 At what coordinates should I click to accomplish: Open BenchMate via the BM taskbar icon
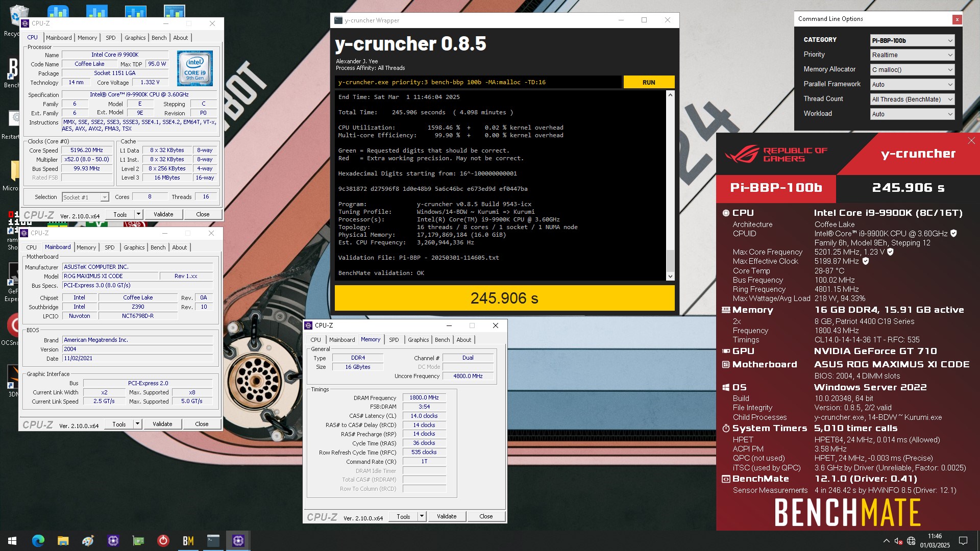coord(188,541)
